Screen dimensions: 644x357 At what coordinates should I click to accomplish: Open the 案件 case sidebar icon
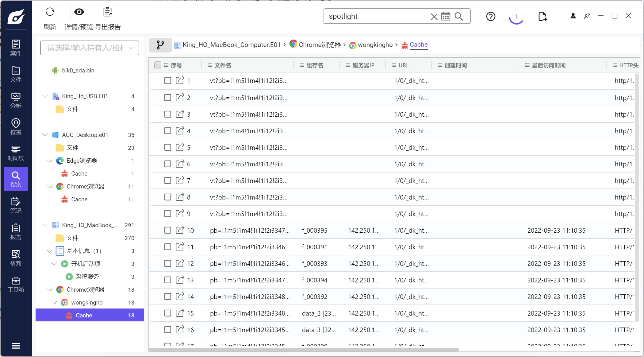[x=16, y=48]
